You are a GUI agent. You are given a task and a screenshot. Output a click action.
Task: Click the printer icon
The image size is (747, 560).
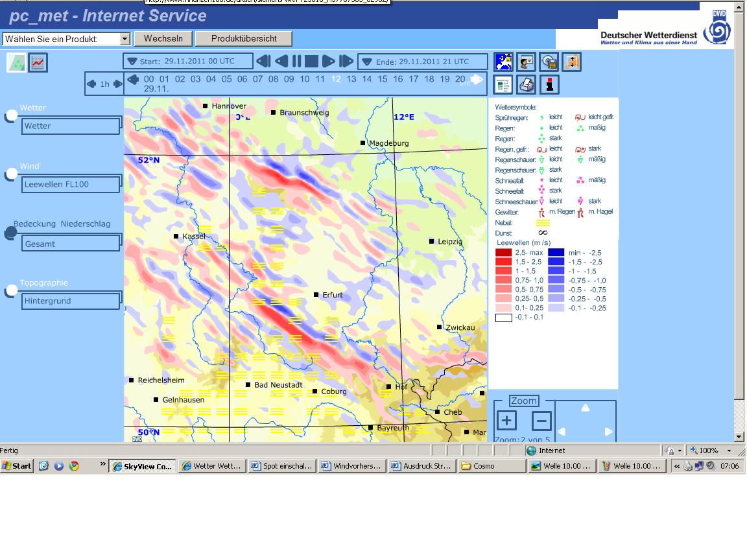[527, 84]
